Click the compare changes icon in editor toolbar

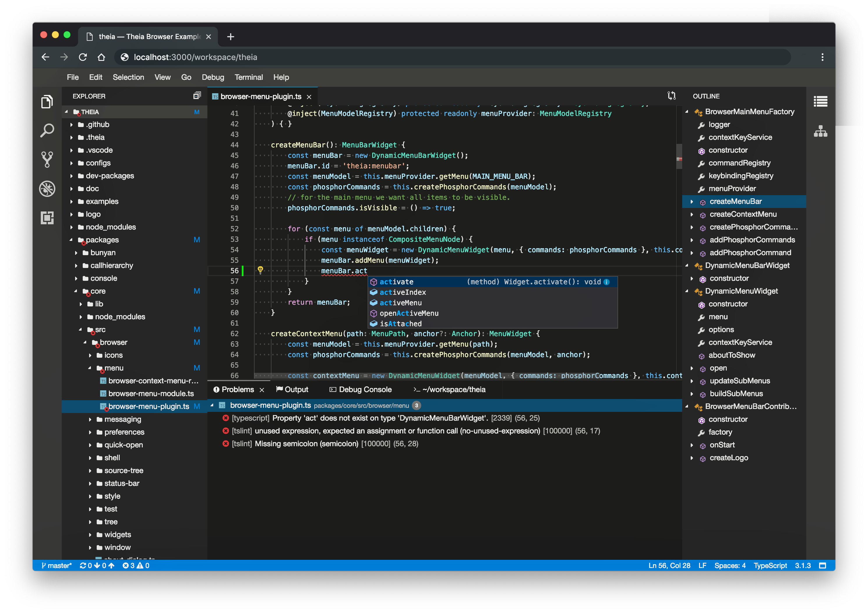point(671,96)
